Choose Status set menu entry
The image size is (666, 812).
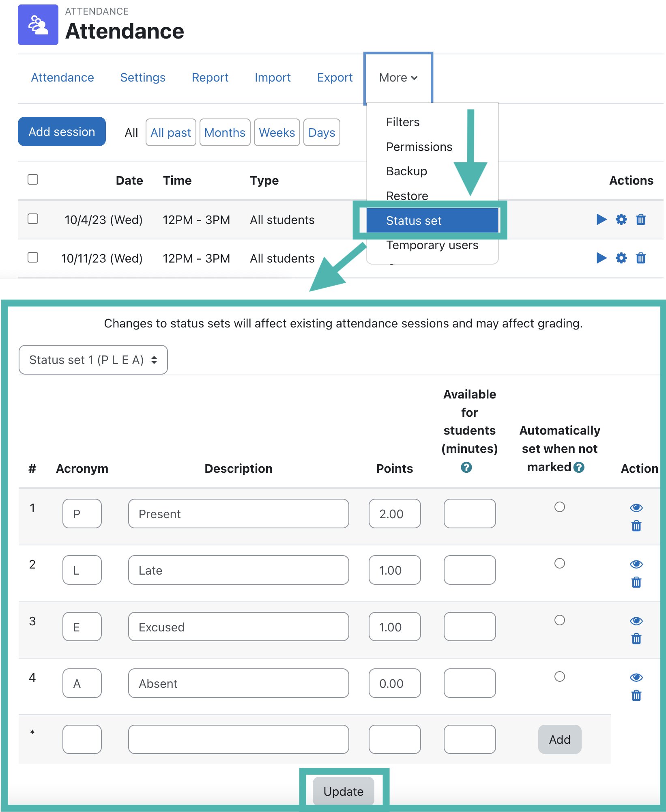(x=432, y=220)
